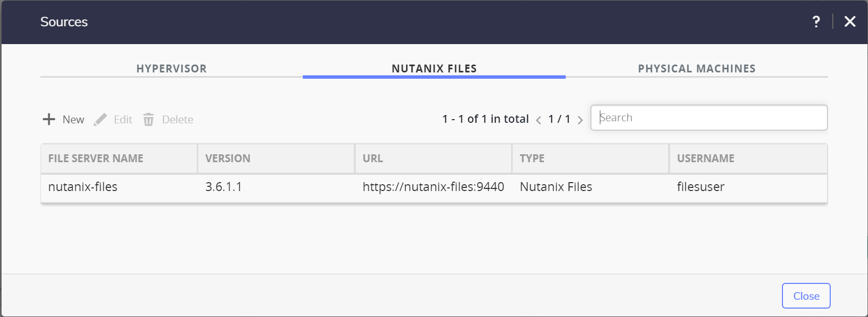This screenshot has width=868, height=317.
Task: Click the Edit label
Action: 123,120
